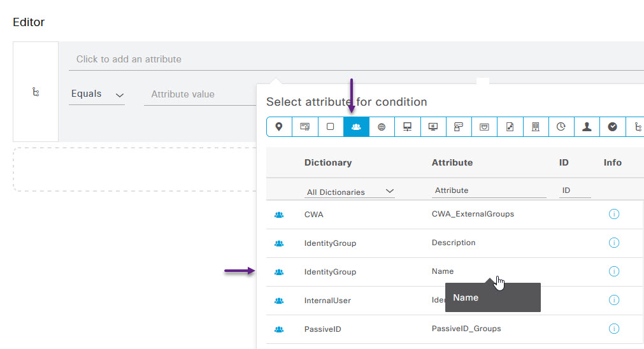
Task: Select the Name attribute of IdentityGroup
Action: coord(443,271)
